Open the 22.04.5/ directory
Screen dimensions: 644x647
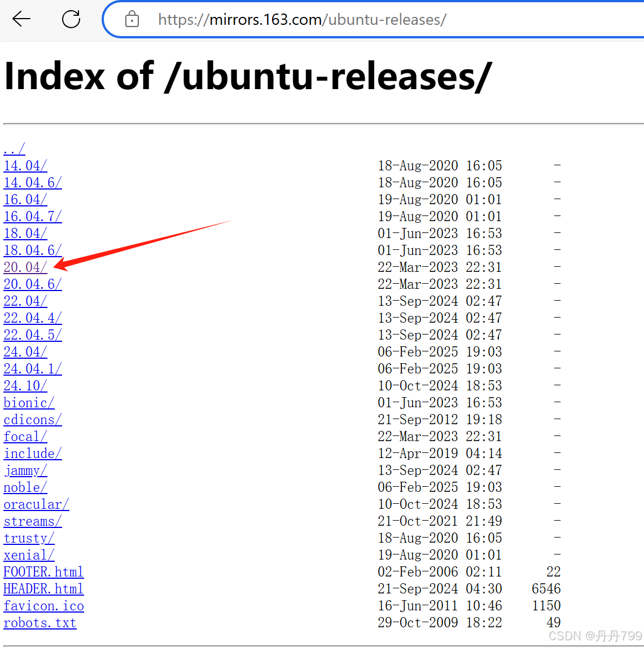tap(33, 335)
